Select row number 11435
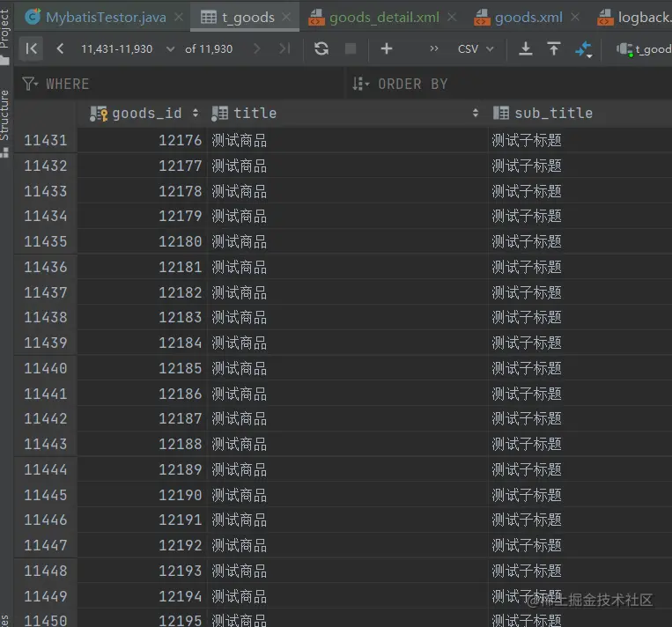 [x=46, y=241]
